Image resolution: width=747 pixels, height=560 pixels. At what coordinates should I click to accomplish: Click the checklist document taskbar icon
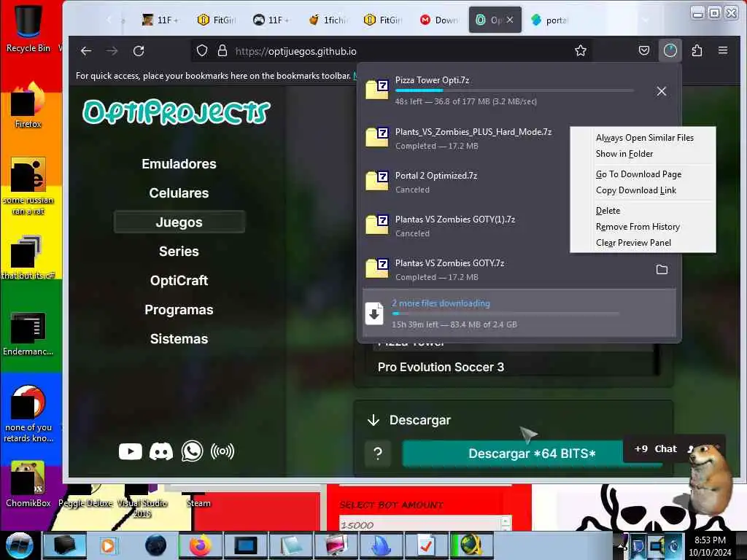click(426, 545)
